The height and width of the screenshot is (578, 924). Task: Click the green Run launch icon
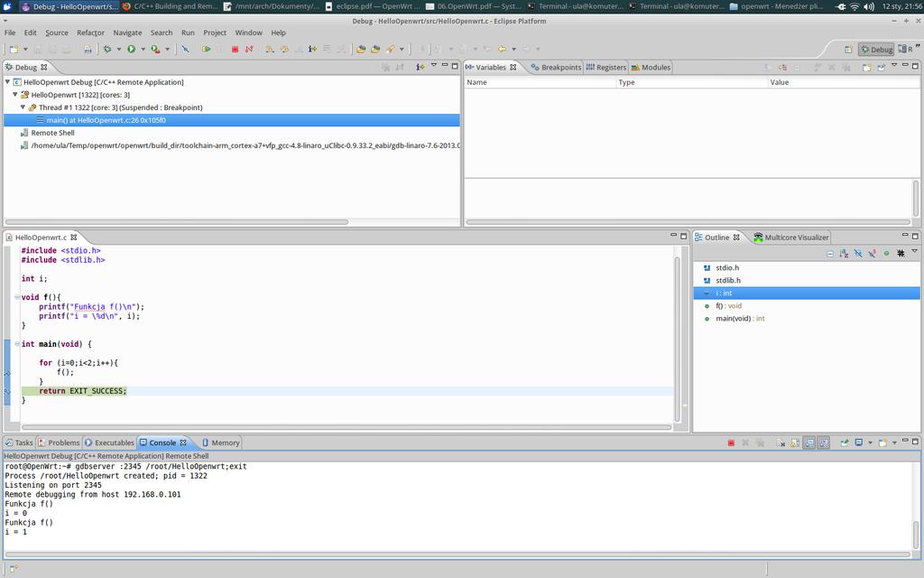(132, 50)
